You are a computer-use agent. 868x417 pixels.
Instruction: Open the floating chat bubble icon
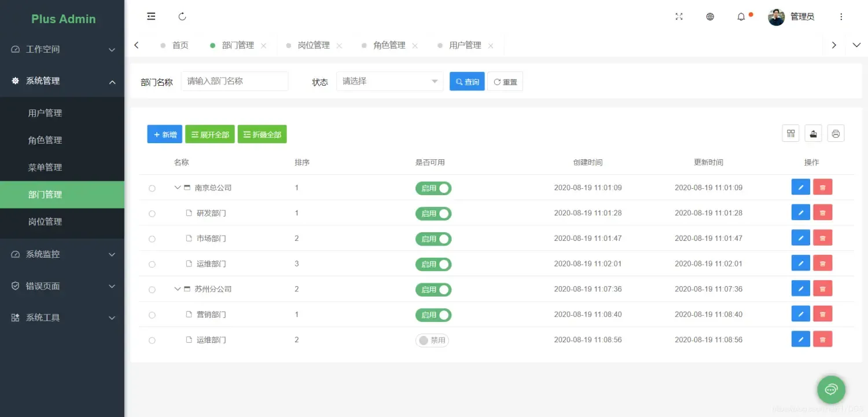(x=831, y=389)
